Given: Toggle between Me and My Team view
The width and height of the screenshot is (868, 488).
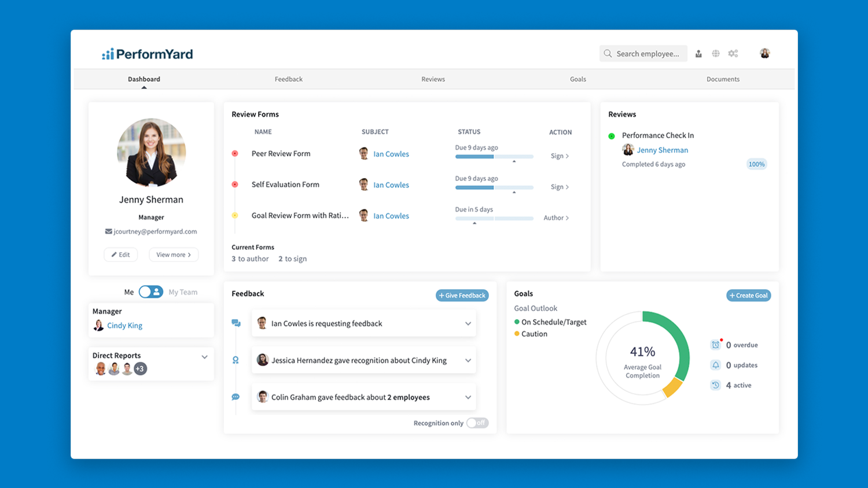Looking at the screenshot, I should 151,291.
